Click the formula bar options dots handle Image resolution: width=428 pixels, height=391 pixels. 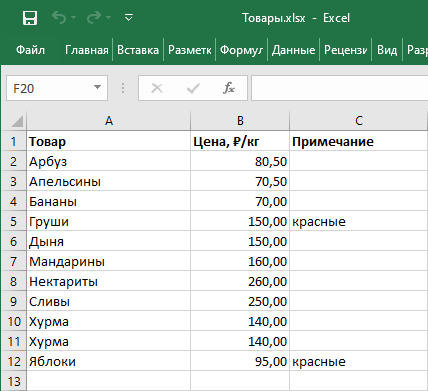(x=123, y=88)
